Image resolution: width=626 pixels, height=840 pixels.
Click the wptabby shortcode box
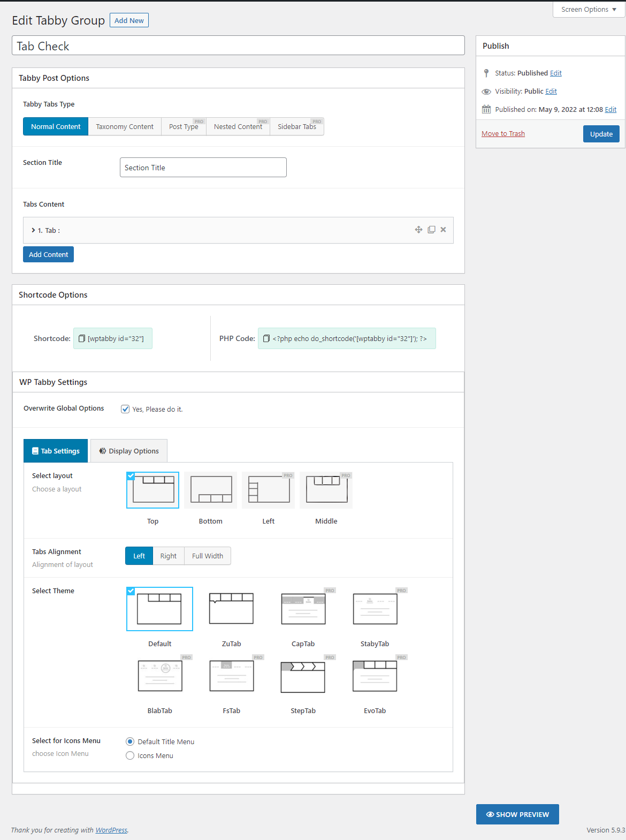pyautogui.click(x=113, y=338)
